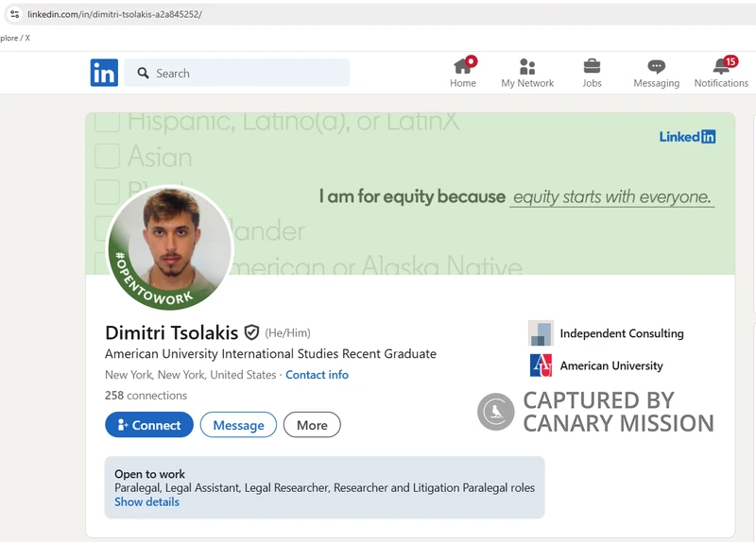Open American University logo icon
Viewport: 756px width, 542px height.
click(x=541, y=365)
